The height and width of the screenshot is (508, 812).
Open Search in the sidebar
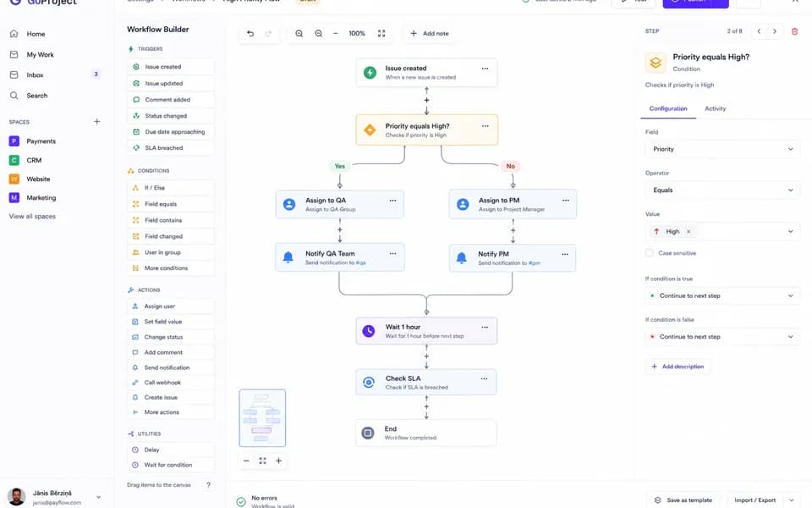coord(36,96)
